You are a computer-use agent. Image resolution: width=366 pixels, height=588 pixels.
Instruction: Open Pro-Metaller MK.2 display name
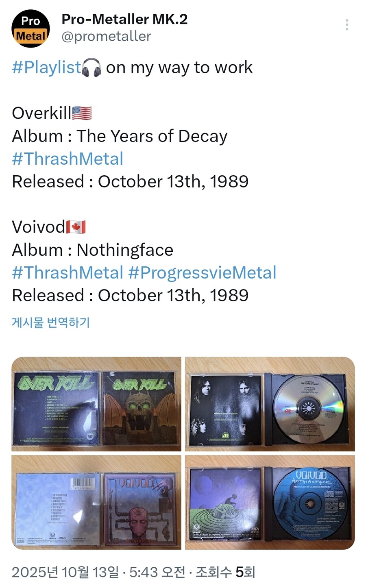coord(124,19)
